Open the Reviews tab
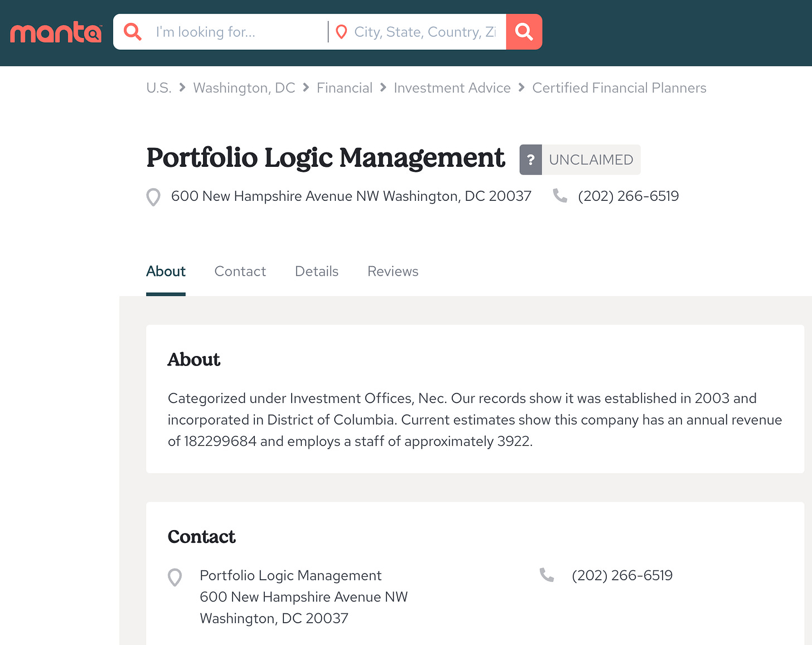The height and width of the screenshot is (645, 812). click(x=393, y=272)
